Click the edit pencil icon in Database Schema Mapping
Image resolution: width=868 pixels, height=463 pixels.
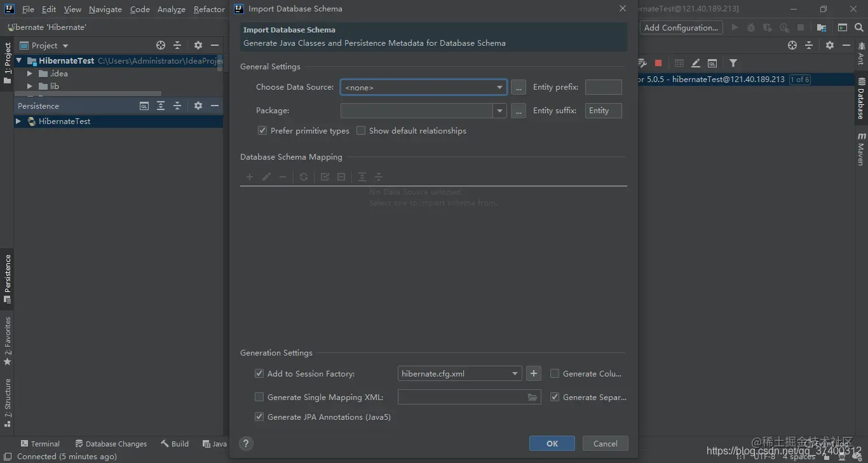[266, 177]
